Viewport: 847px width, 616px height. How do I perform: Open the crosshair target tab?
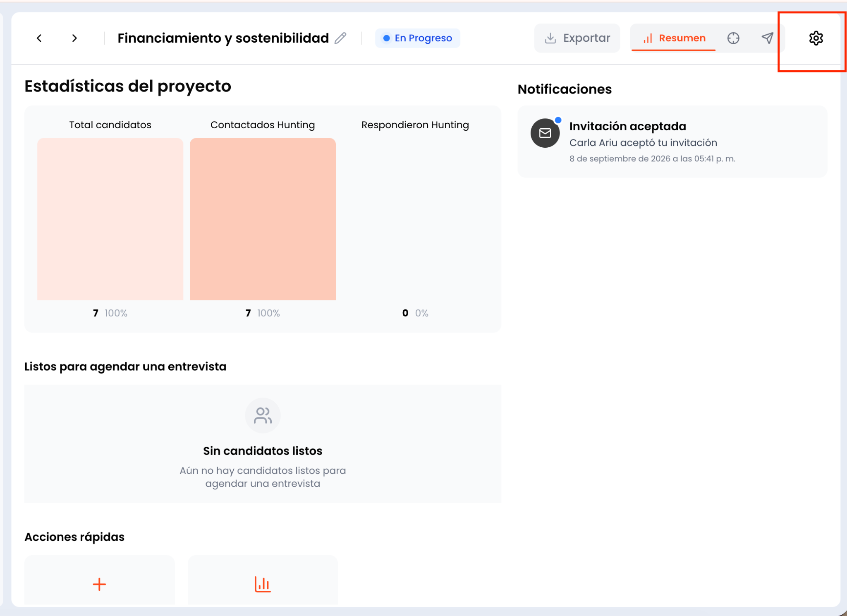tap(733, 38)
